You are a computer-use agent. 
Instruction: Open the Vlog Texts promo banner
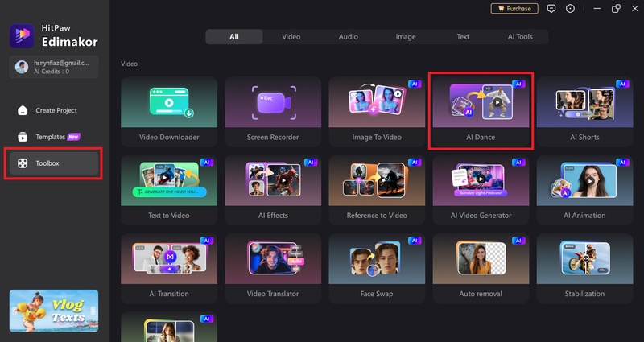point(54,311)
